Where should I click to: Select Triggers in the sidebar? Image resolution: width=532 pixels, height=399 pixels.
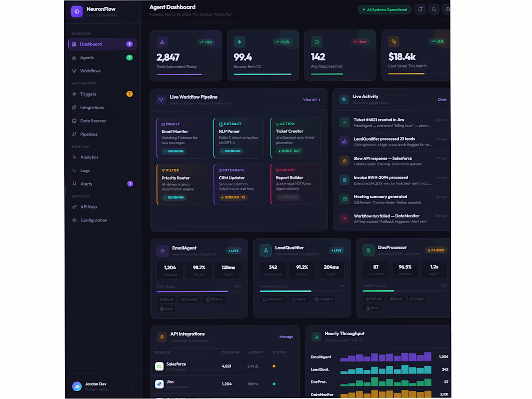point(103,94)
